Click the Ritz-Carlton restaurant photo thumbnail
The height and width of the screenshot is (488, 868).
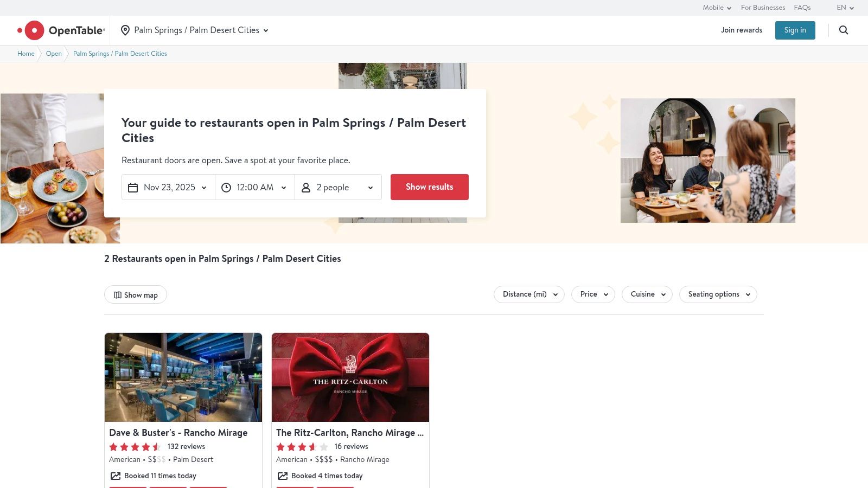pos(350,377)
